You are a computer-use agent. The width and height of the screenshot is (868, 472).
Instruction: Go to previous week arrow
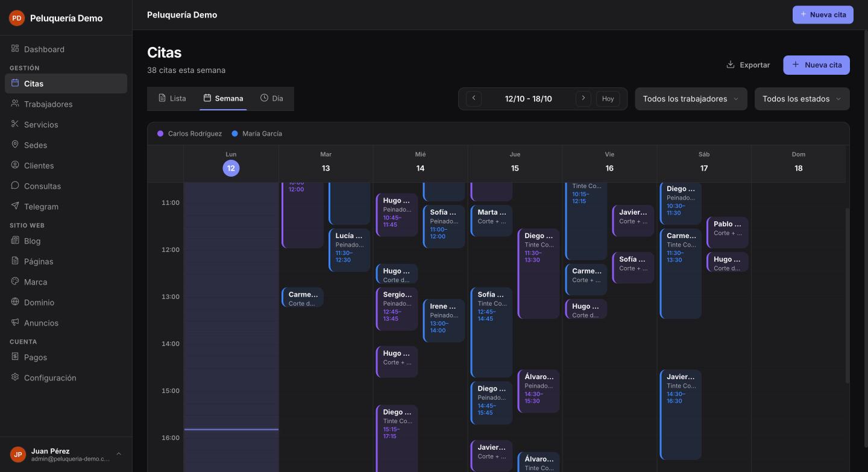pyautogui.click(x=474, y=98)
